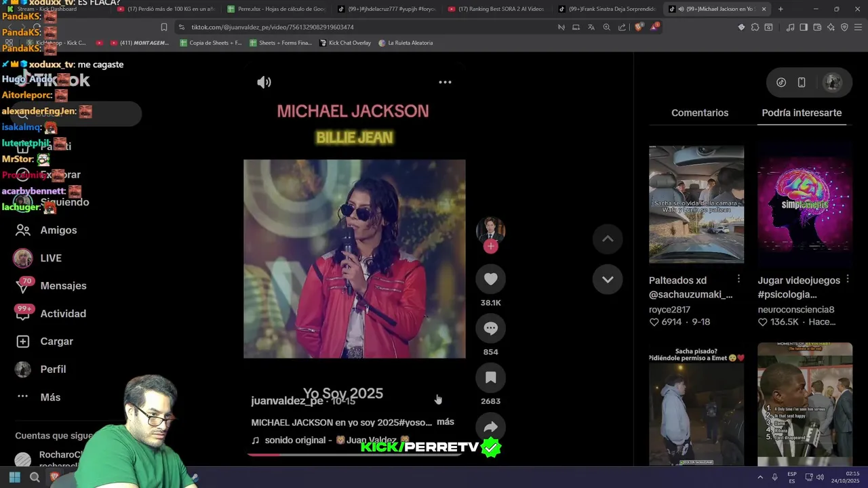Open Actividad in TikTok sidebar

tap(51, 314)
